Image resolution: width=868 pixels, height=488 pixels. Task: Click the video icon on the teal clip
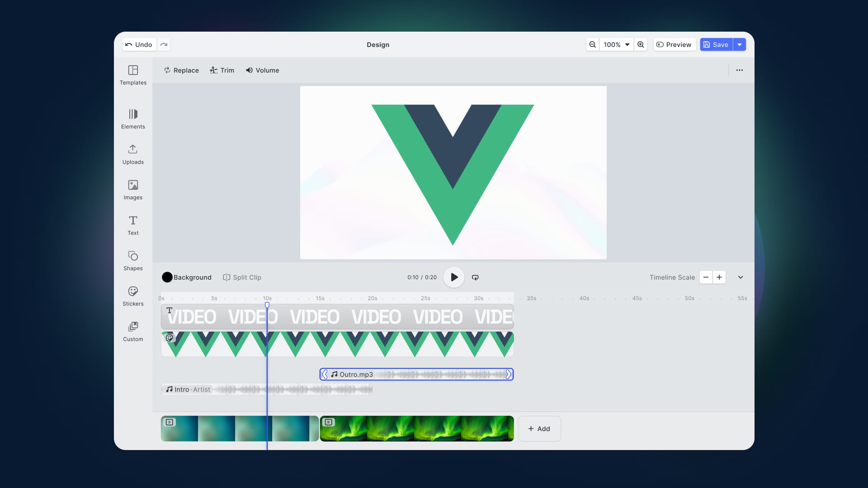[170, 422]
